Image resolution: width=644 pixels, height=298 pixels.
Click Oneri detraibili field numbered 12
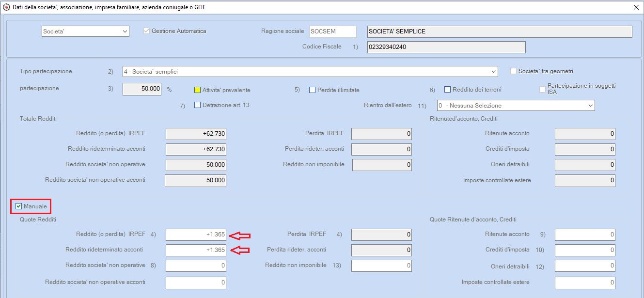pos(585,267)
